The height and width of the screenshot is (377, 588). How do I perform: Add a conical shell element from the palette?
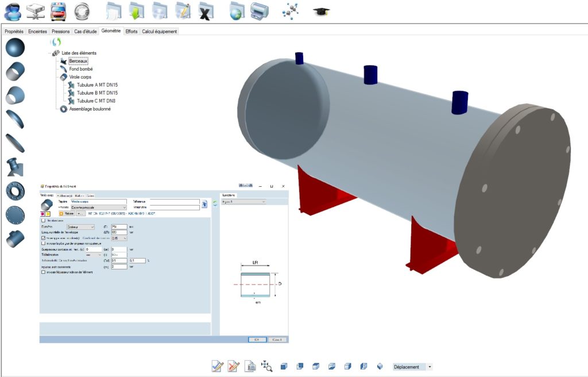[16, 95]
